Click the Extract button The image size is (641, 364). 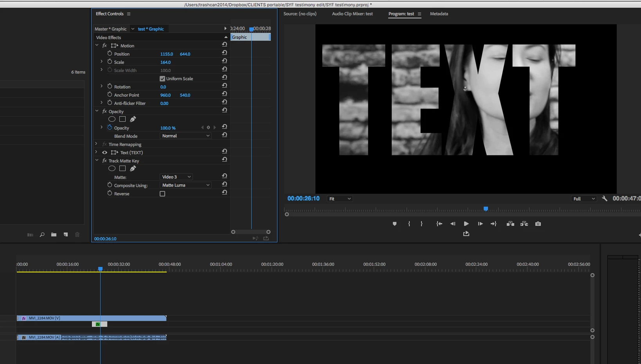[x=524, y=224]
